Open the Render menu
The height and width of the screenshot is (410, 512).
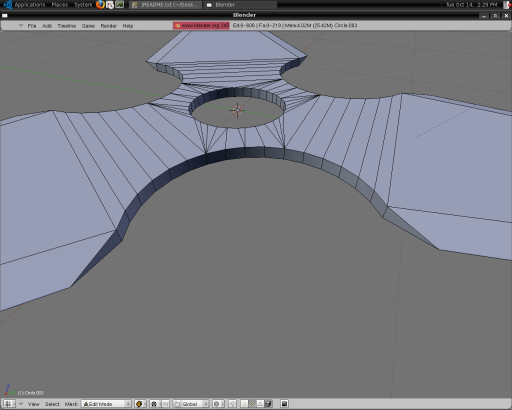click(108, 26)
